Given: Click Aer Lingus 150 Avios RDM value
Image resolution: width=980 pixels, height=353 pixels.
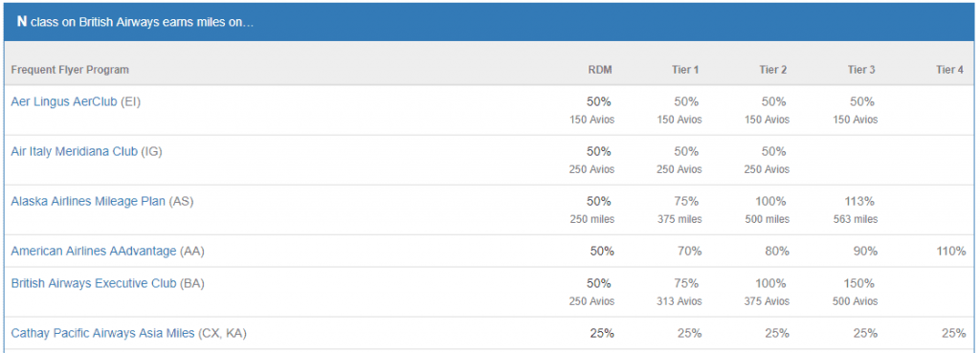Looking at the screenshot, I should tap(591, 120).
